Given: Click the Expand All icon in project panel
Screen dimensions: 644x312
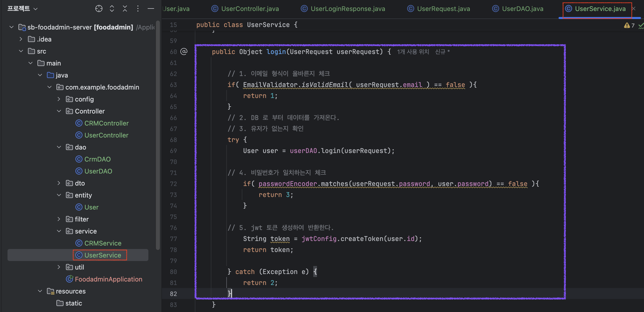Looking at the screenshot, I should (x=112, y=8).
